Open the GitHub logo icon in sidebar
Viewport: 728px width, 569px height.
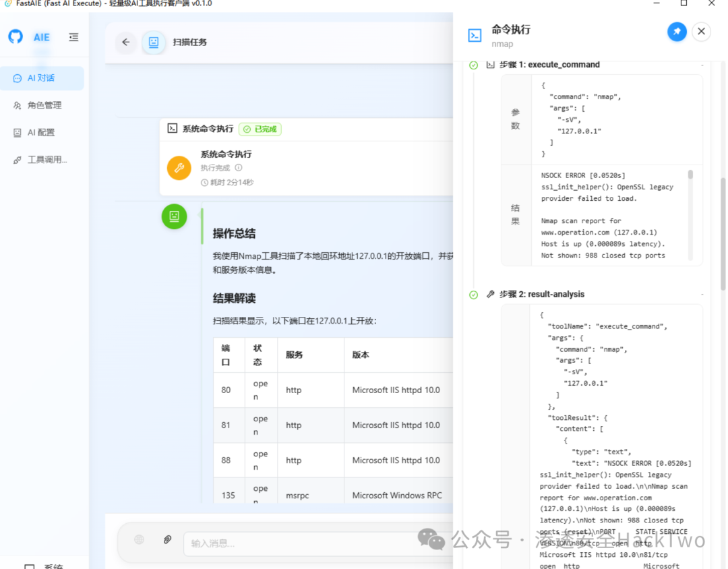click(16, 36)
